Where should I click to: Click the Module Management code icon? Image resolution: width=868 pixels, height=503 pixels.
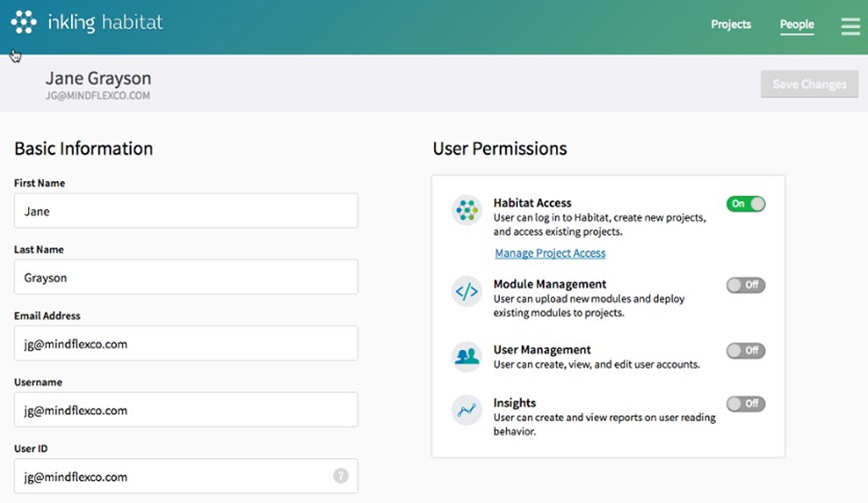point(467,290)
